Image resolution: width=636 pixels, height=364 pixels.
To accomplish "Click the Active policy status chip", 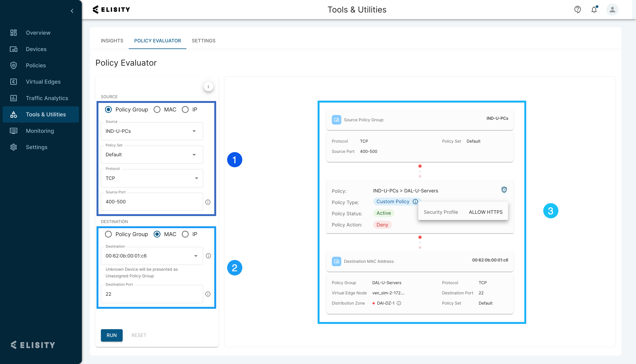I will coord(384,213).
